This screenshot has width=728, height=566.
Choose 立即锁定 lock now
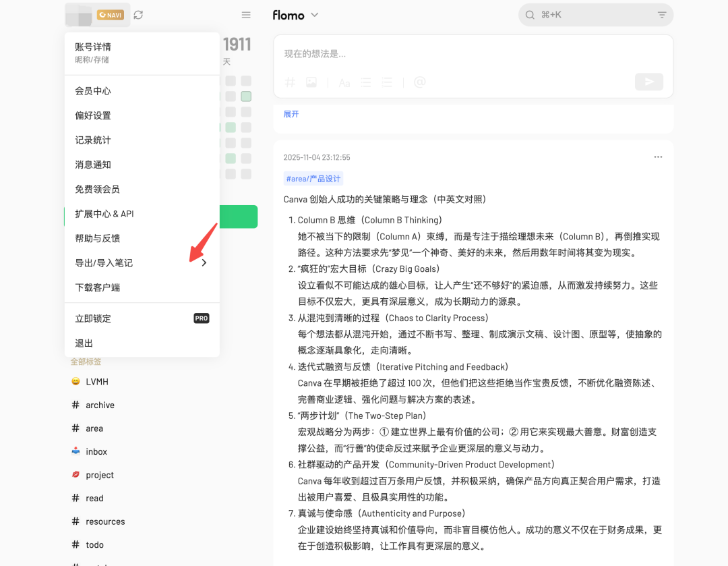coord(142,319)
